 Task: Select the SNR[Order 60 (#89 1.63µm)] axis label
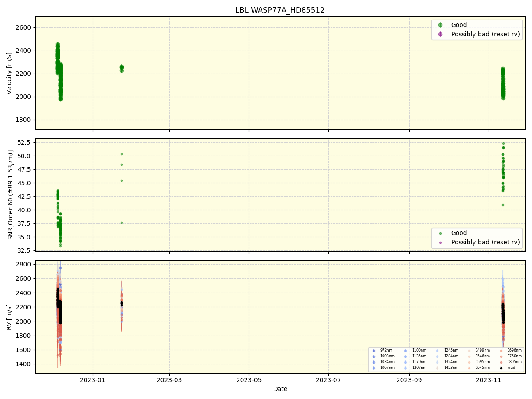pyautogui.click(x=11, y=195)
